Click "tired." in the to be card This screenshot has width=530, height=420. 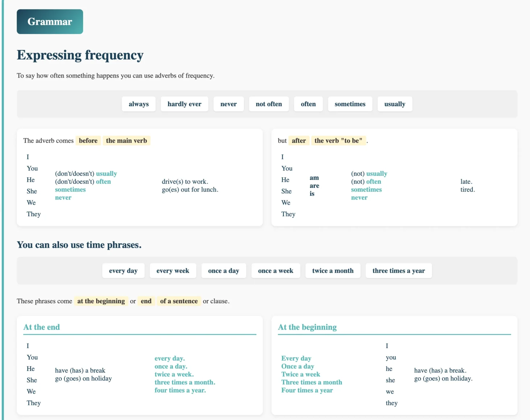pos(468,190)
